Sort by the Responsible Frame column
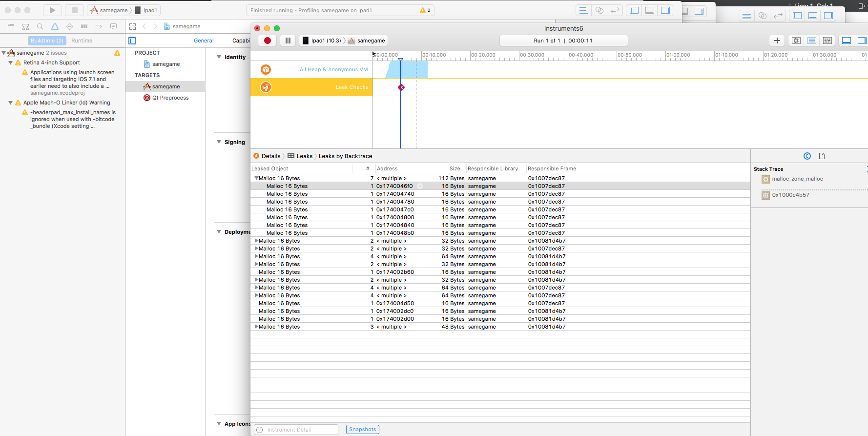The image size is (868, 436). pos(638,168)
